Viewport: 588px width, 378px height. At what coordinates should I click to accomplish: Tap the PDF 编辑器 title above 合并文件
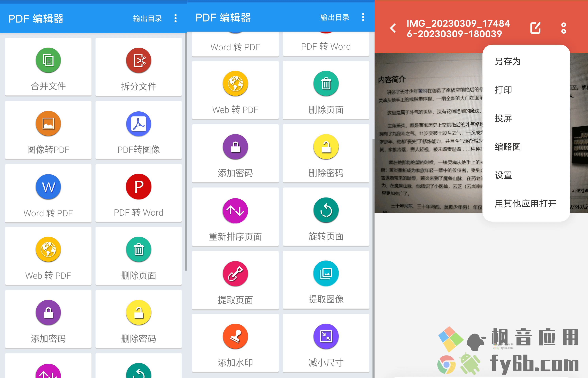pos(36,19)
